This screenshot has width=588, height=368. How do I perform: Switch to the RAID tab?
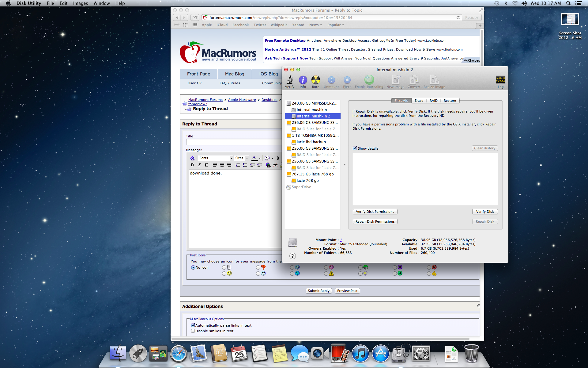pyautogui.click(x=433, y=101)
